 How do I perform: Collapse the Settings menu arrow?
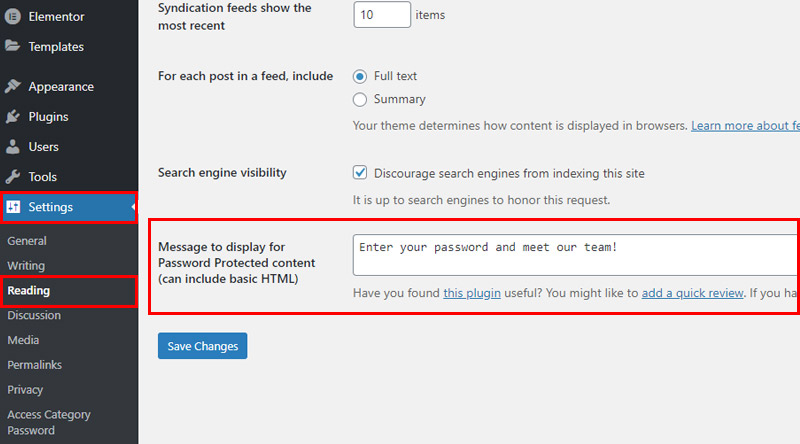(133, 207)
